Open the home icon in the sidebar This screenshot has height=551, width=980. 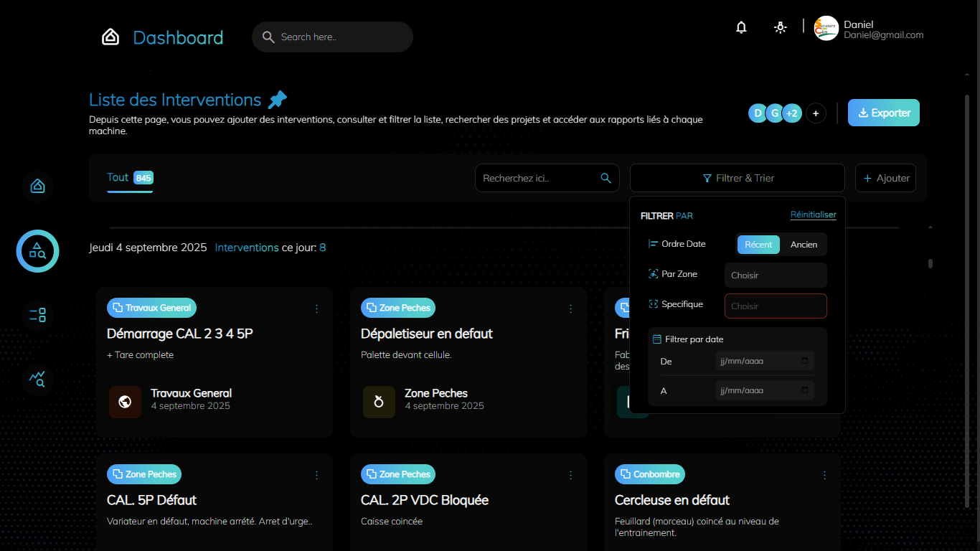(37, 187)
